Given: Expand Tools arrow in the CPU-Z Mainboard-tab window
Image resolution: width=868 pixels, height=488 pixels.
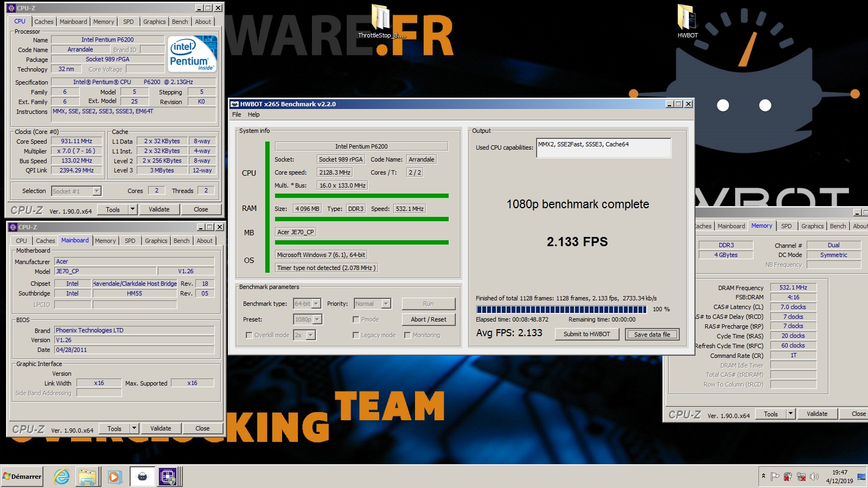Looking at the screenshot, I should point(134,428).
